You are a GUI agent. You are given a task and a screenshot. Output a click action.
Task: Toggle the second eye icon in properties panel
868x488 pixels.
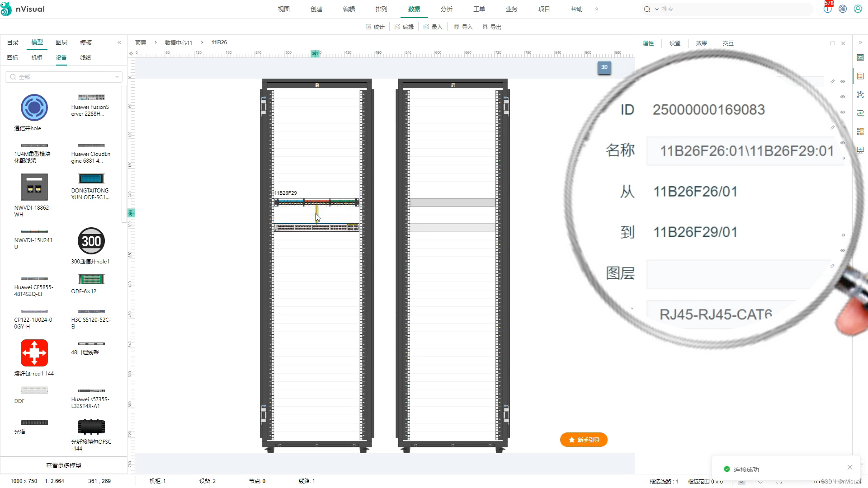coord(843,97)
